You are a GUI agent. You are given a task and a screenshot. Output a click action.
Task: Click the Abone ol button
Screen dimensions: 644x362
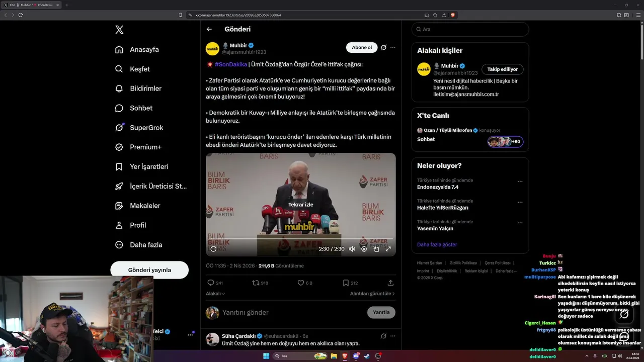point(362,47)
